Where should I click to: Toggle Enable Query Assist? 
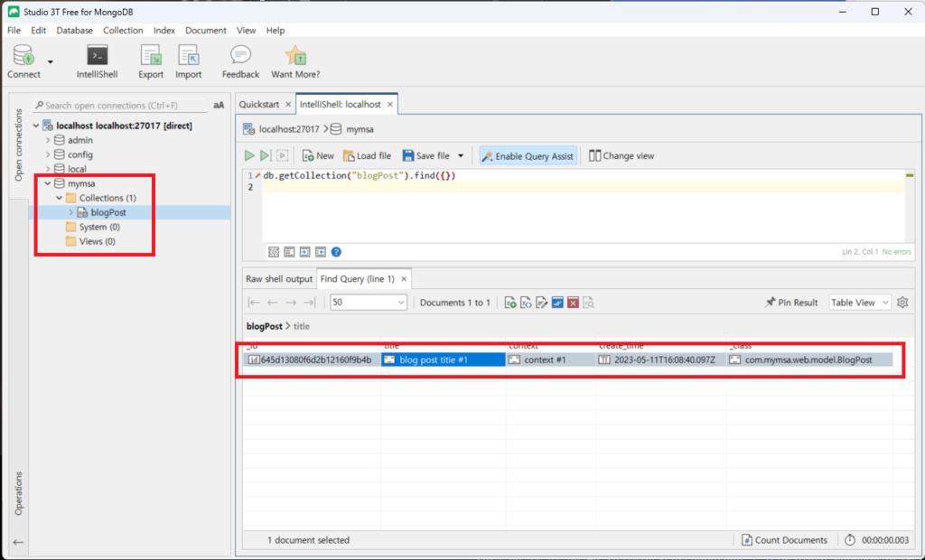528,155
